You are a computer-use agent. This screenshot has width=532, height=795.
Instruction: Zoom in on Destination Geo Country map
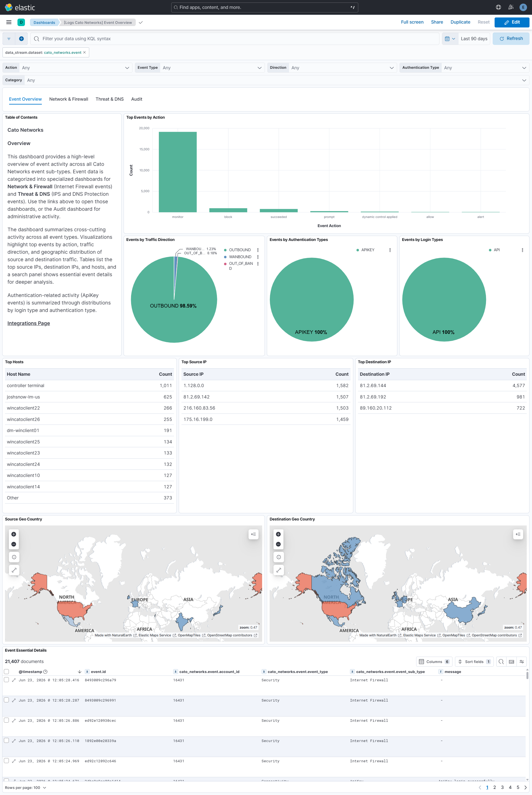[278, 534]
